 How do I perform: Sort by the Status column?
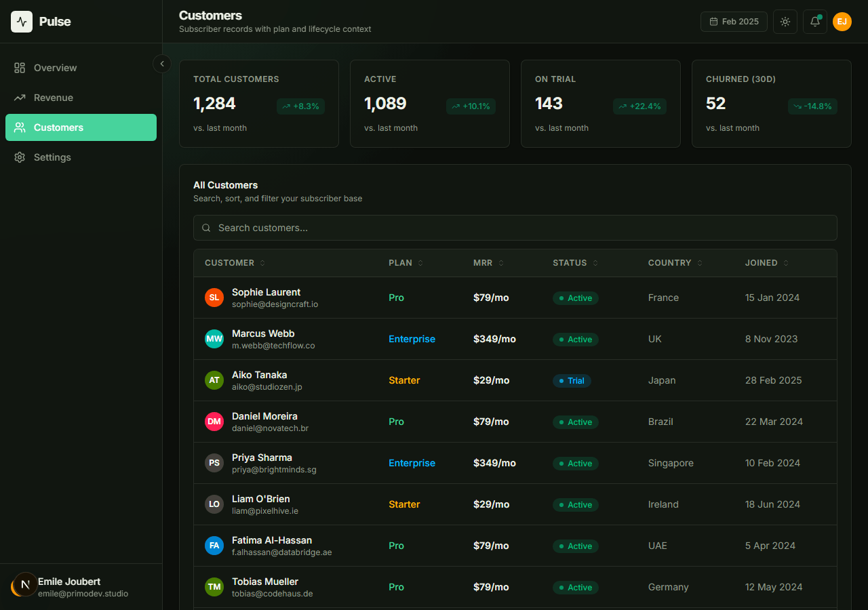(x=575, y=263)
